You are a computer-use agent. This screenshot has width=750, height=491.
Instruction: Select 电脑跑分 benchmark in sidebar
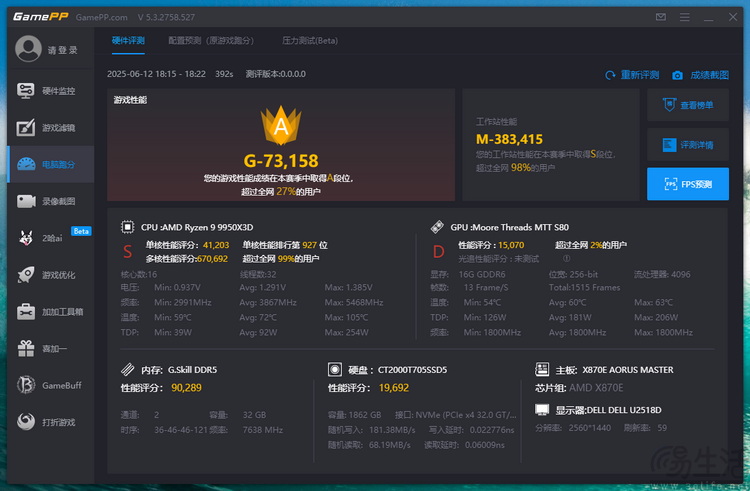click(x=50, y=164)
